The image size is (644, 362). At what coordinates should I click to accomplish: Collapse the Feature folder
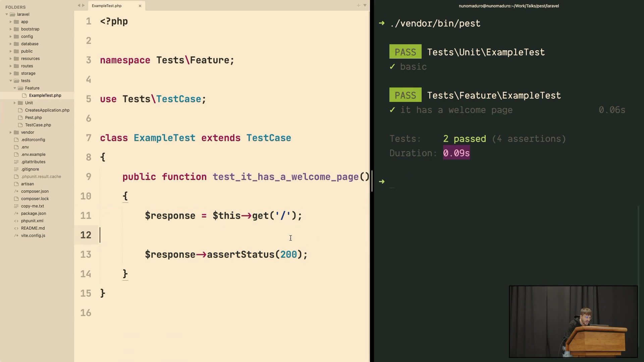(x=14, y=88)
